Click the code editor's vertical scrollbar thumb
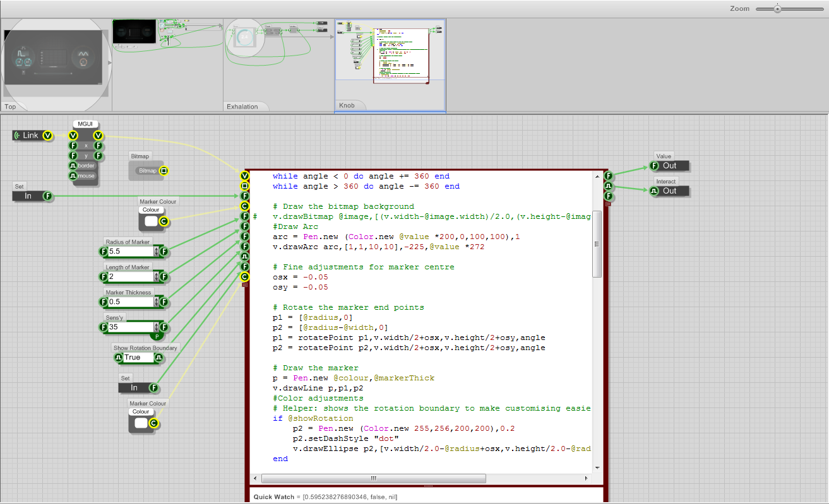This screenshot has width=829, height=504. tap(597, 243)
